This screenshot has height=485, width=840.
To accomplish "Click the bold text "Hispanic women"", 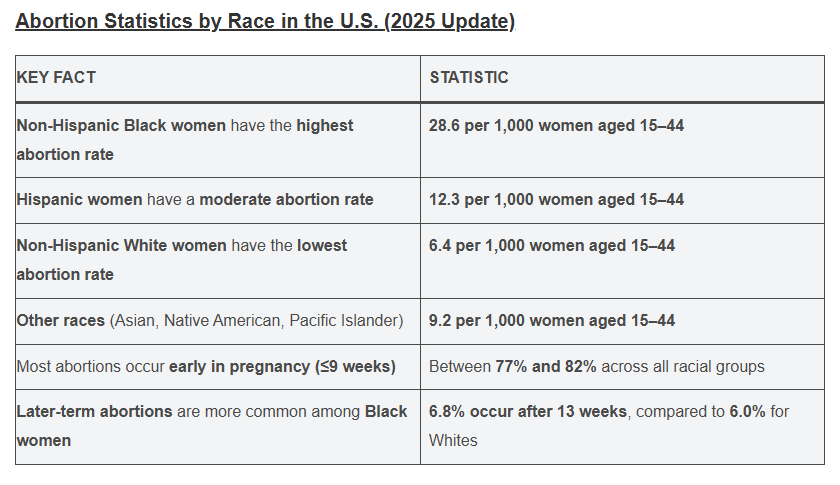I will pyautogui.click(x=79, y=200).
